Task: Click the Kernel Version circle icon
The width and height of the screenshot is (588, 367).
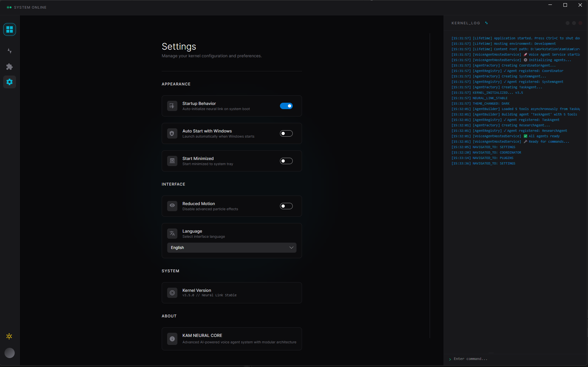Action: 172,293
